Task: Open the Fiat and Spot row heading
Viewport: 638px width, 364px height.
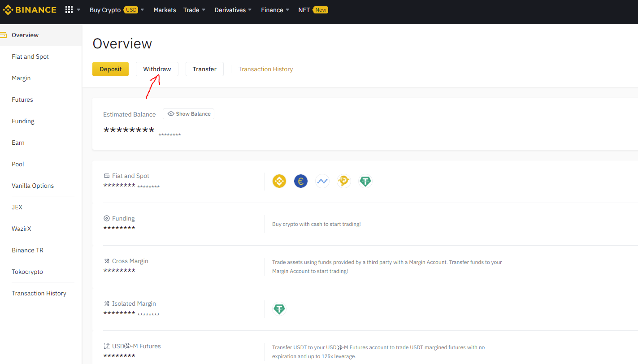Action: (130, 176)
